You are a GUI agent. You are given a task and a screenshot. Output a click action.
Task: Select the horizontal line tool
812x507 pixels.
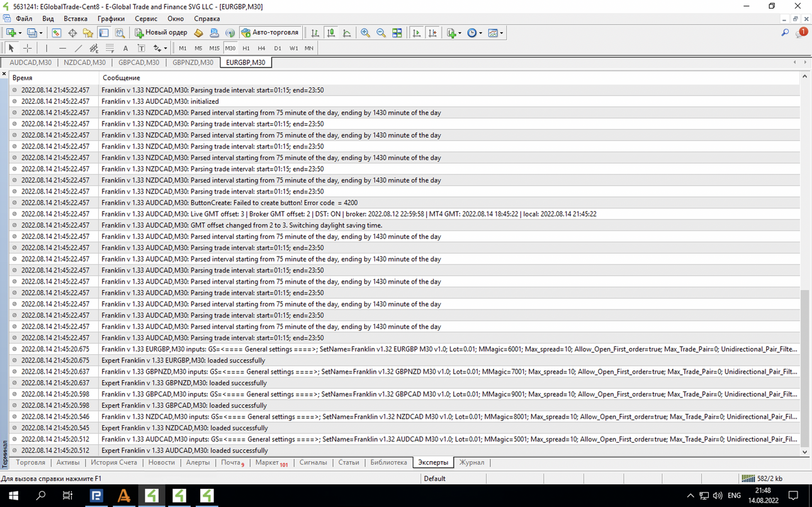point(62,48)
